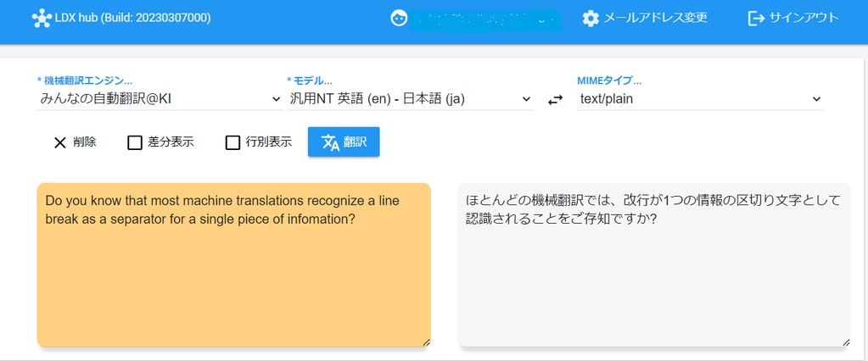This screenshot has height=361, width=868.
Task: Click the LDX hub build title text
Action: (x=134, y=18)
